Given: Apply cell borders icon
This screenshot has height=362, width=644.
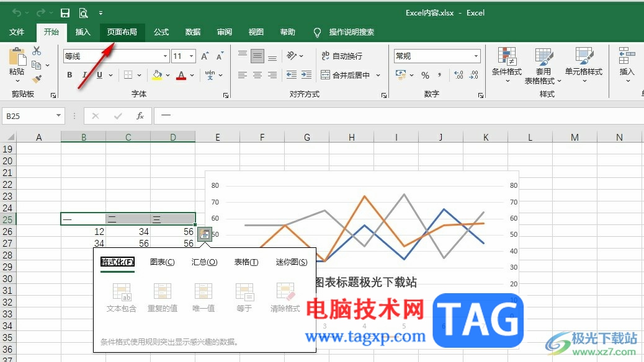Looking at the screenshot, I should 128,75.
